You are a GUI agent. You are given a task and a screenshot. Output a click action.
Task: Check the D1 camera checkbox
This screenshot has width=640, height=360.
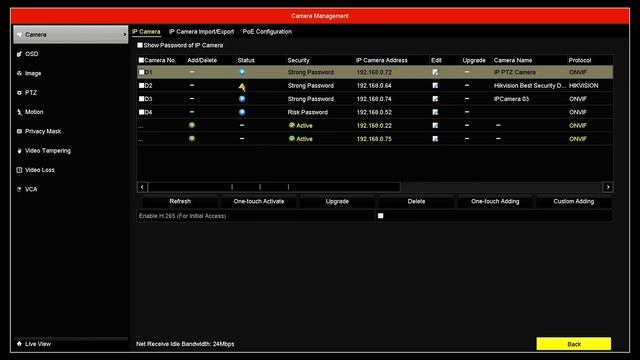tap(142, 72)
